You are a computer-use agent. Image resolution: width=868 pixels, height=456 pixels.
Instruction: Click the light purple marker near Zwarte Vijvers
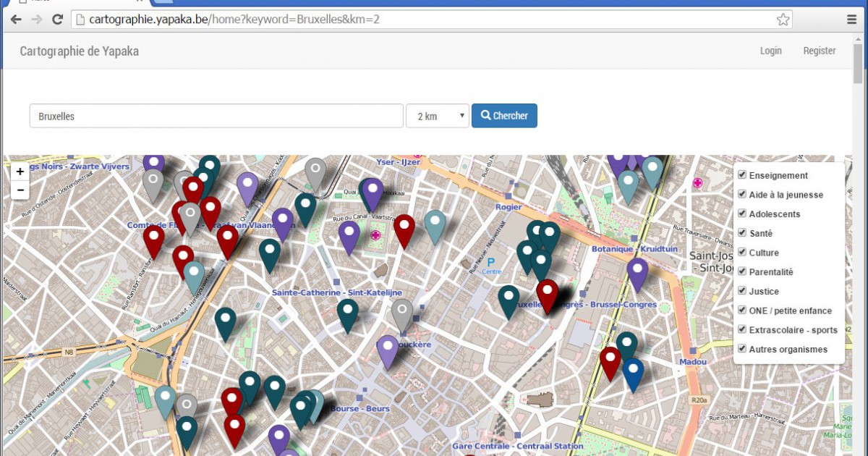click(x=247, y=189)
